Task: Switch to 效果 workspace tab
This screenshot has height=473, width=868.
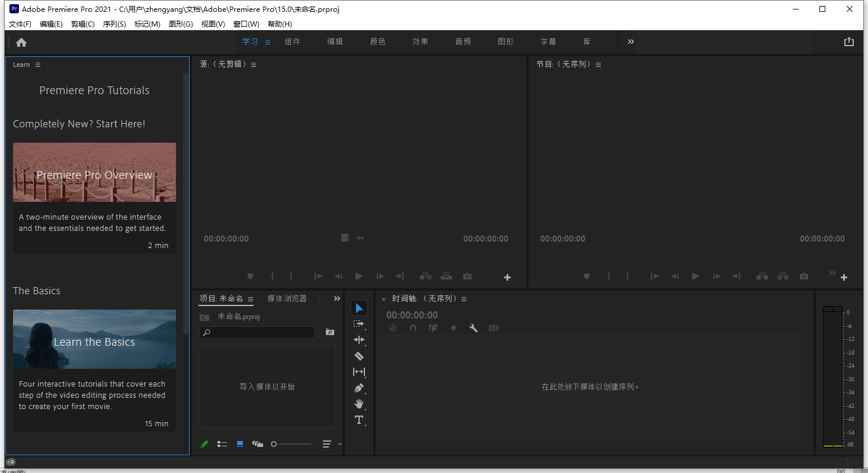Action: point(421,41)
